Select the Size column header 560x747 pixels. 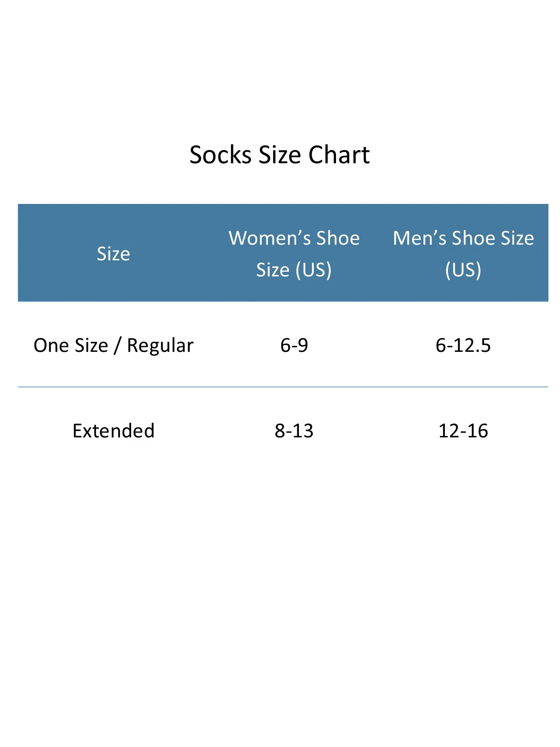(113, 254)
